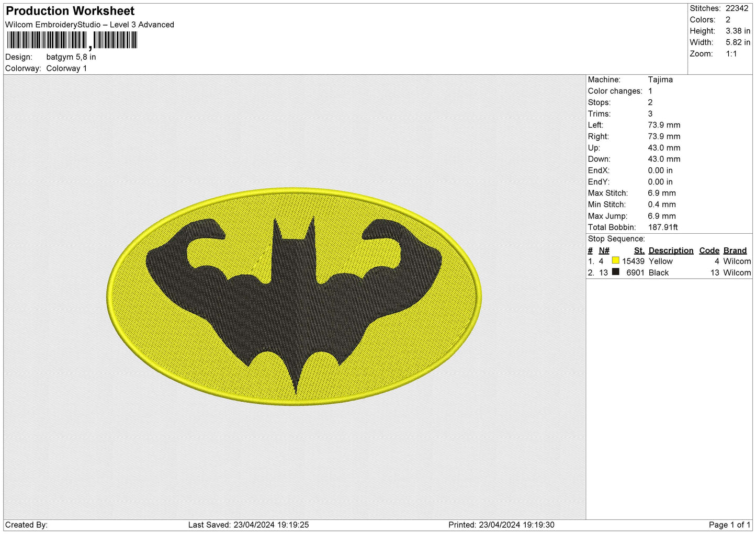Image resolution: width=756 pixels, height=534 pixels.
Task: Click the Min Stitch value 0.4 mm
Action: coord(662,204)
